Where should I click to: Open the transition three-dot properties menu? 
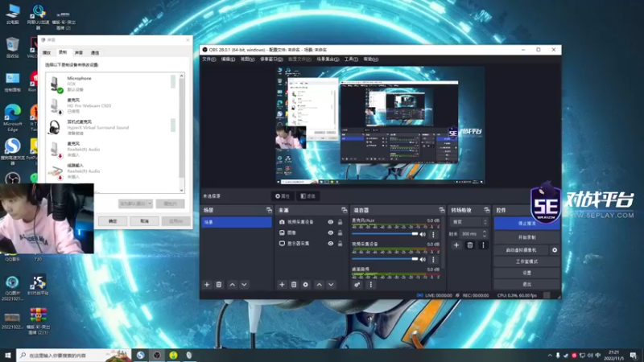483,245
